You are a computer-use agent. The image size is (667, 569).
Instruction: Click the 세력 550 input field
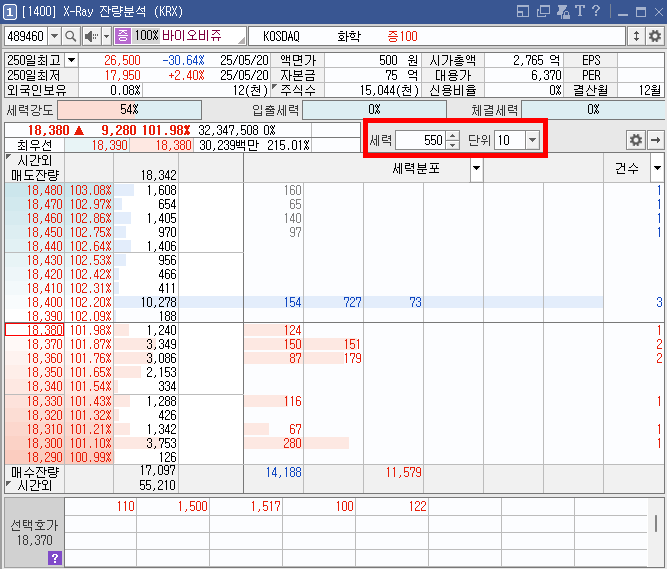coord(421,140)
